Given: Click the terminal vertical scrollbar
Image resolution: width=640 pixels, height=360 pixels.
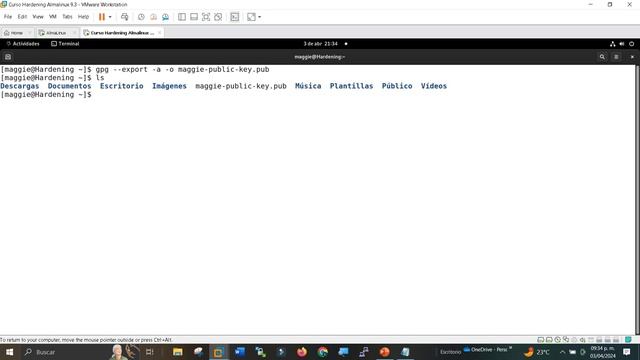Looking at the screenshot, I should 638,200.
